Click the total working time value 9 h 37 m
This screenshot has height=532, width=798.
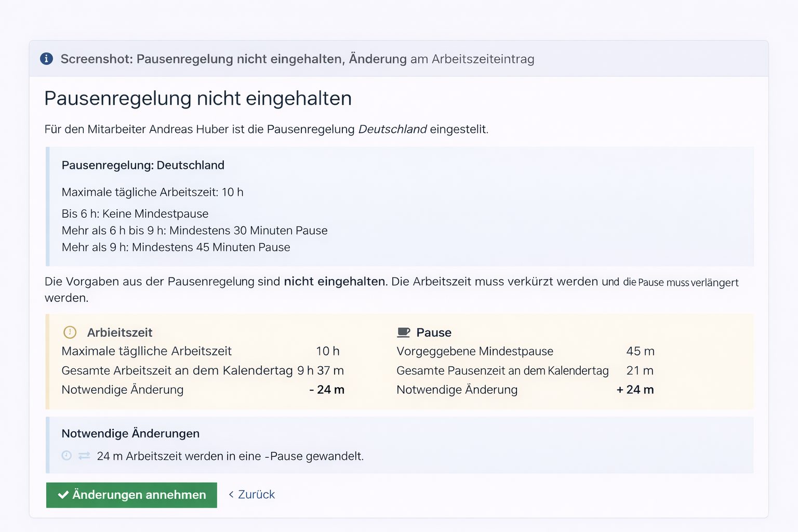click(321, 370)
